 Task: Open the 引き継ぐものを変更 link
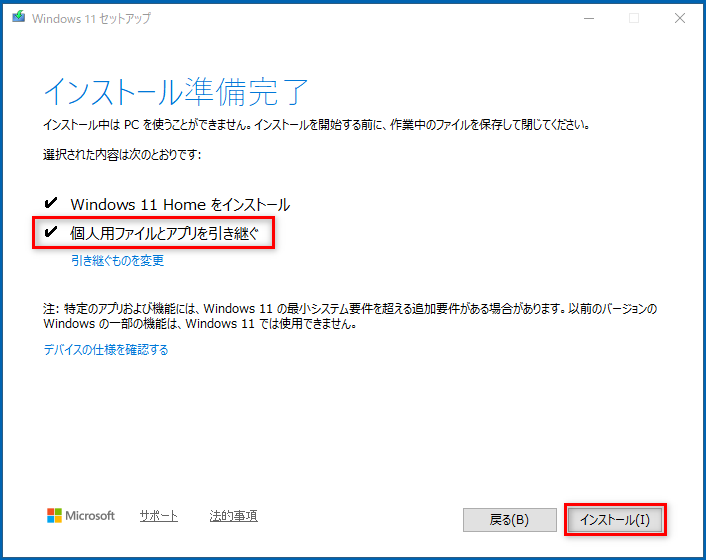coord(118,260)
